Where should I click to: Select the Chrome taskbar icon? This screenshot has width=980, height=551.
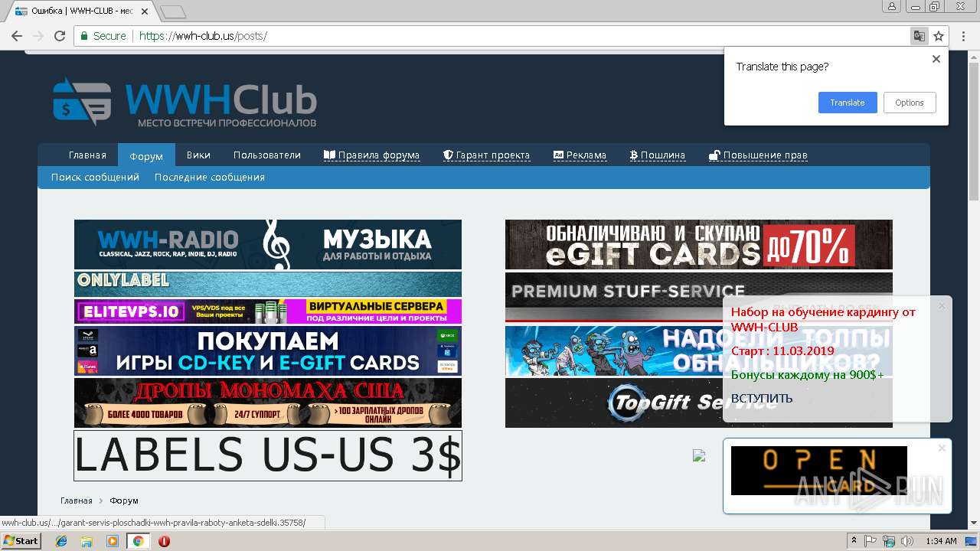coord(138,541)
